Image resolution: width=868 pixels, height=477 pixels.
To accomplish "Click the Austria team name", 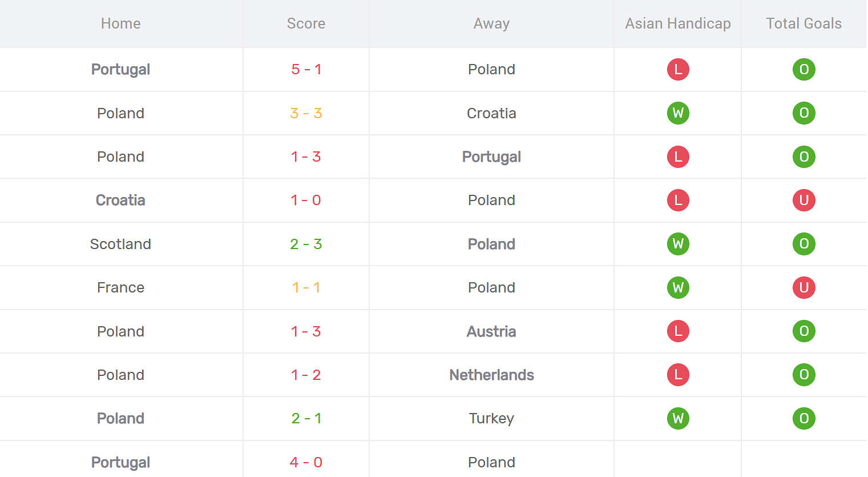I will (491, 331).
